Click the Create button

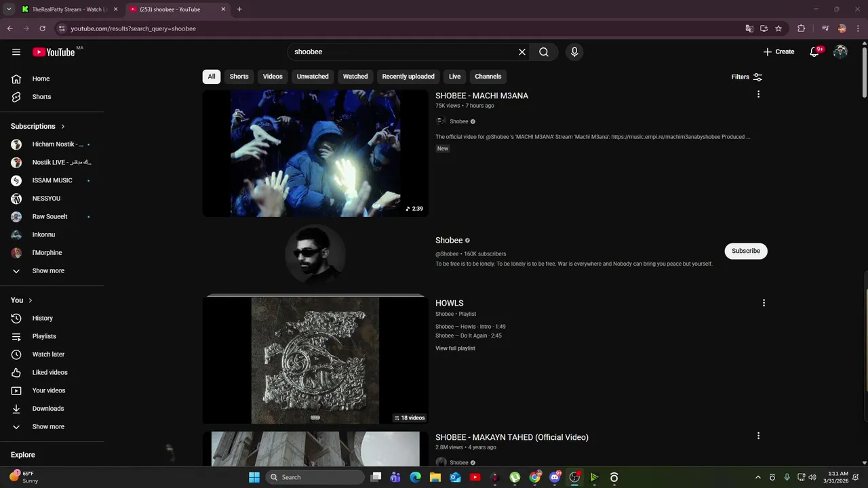778,52
